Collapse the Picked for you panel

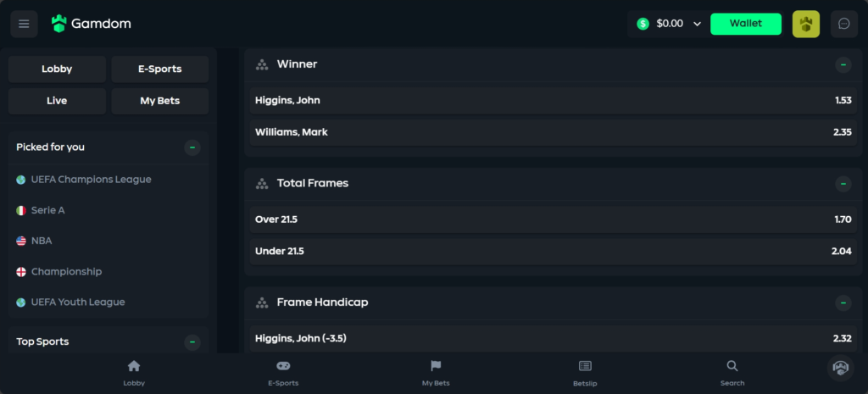pos(192,147)
